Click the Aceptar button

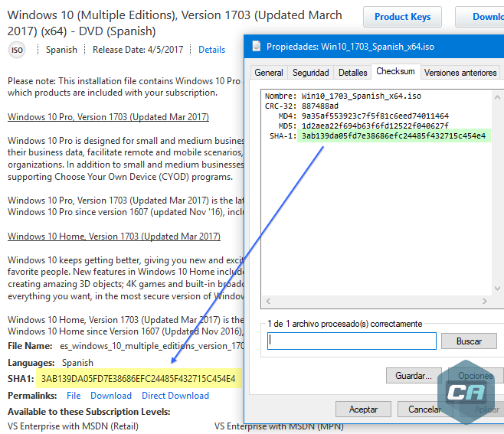(x=363, y=410)
